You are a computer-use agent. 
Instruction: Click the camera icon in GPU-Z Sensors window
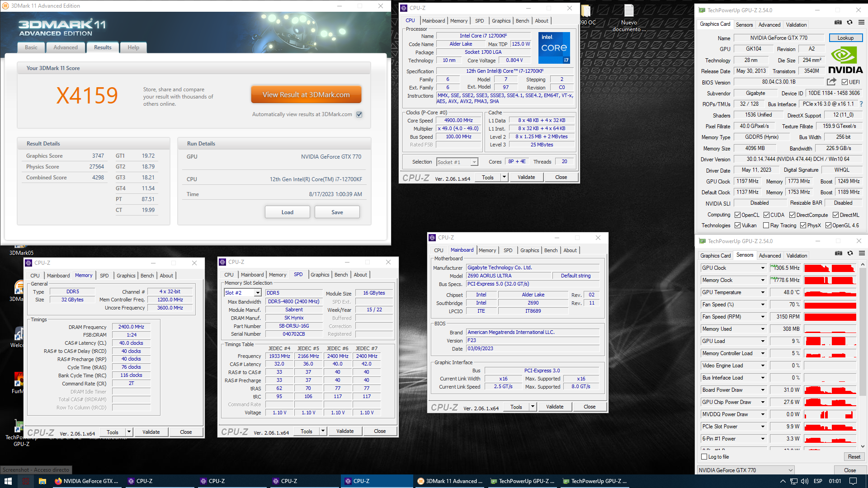coord(839,253)
